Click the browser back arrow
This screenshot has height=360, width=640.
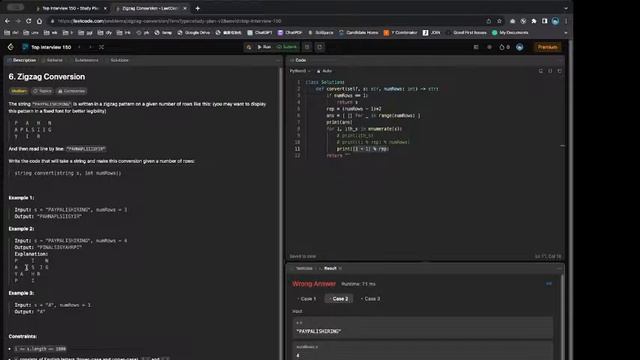[x=7, y=21]
